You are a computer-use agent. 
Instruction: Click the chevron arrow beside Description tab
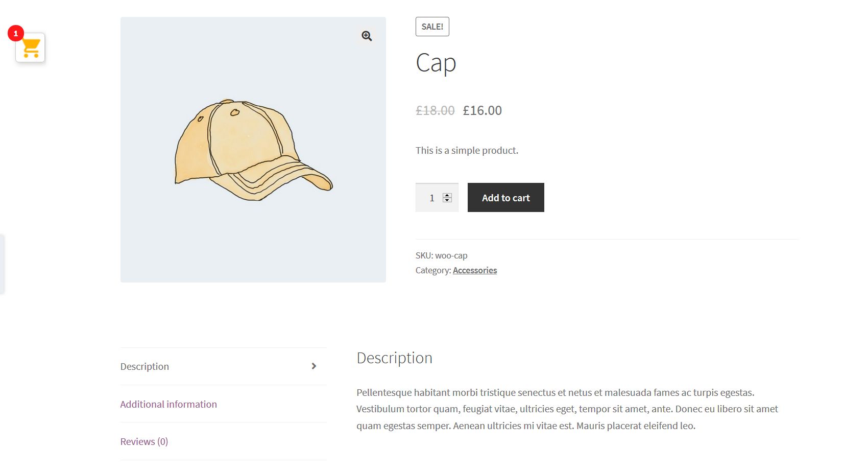(x=314, y=366)
